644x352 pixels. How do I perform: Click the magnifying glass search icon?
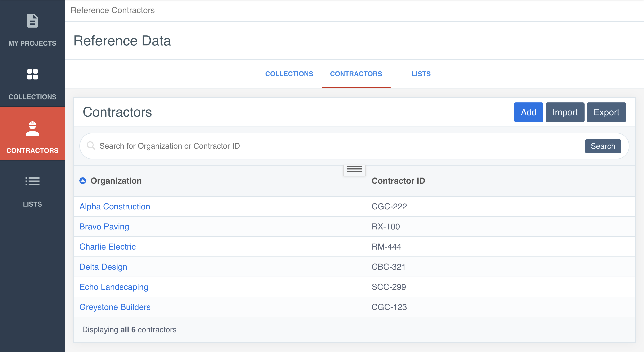tap(91, 146)
